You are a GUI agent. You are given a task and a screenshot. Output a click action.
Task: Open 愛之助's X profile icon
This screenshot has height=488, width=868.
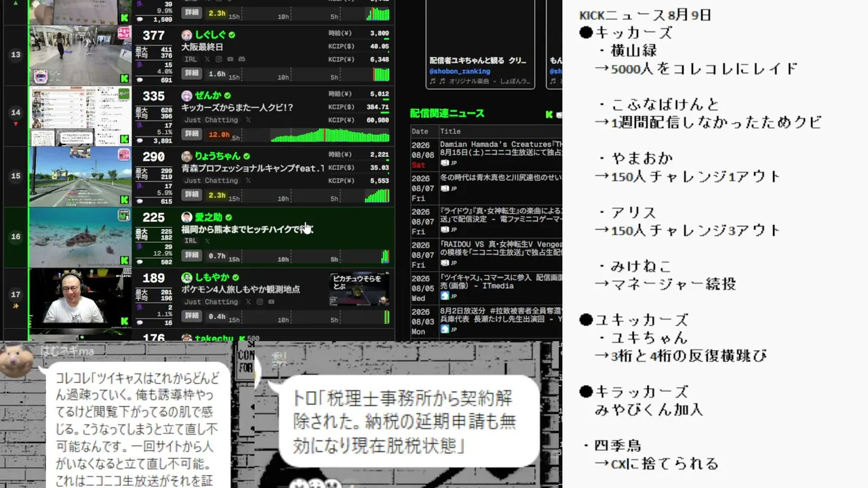point(208,241)
